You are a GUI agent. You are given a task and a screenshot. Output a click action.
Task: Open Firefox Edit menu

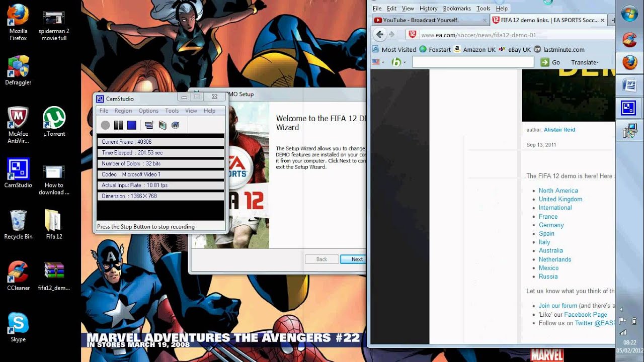pyautogui.click(x=392, y=9)
